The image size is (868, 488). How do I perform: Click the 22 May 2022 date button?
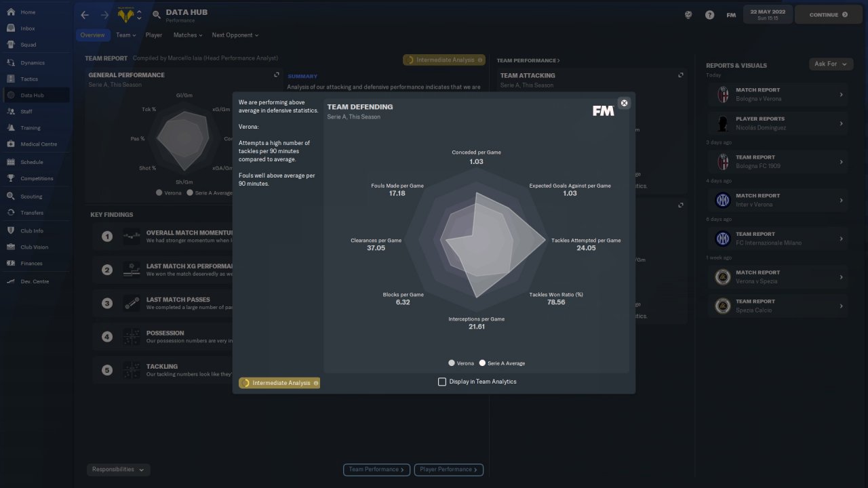[x=768, y=14]
